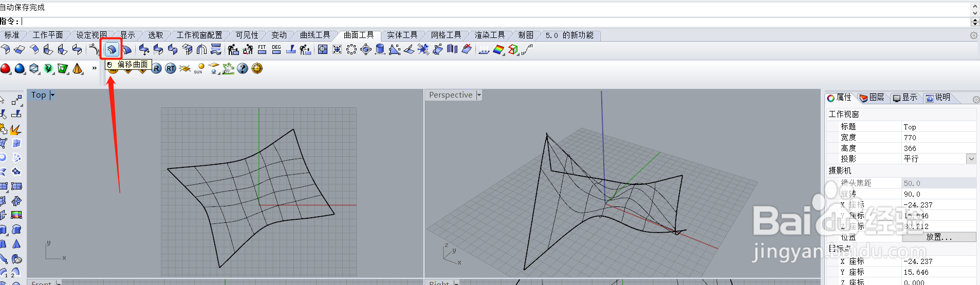980x285 pixels.
Task: Switch to the 工作视窗配置 tab
Action: pyautogui.click(x=199, y=35)
